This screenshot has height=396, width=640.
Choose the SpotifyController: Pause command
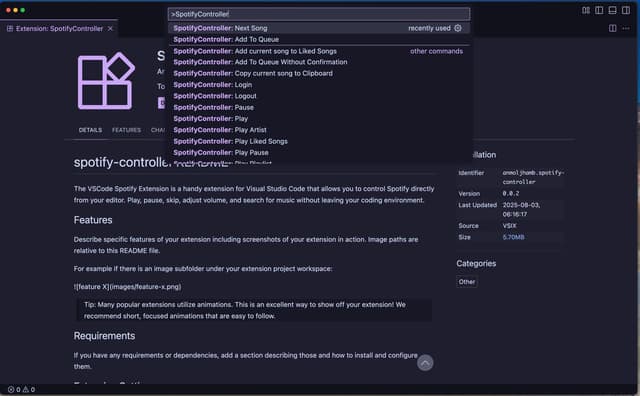click(319, 107)
